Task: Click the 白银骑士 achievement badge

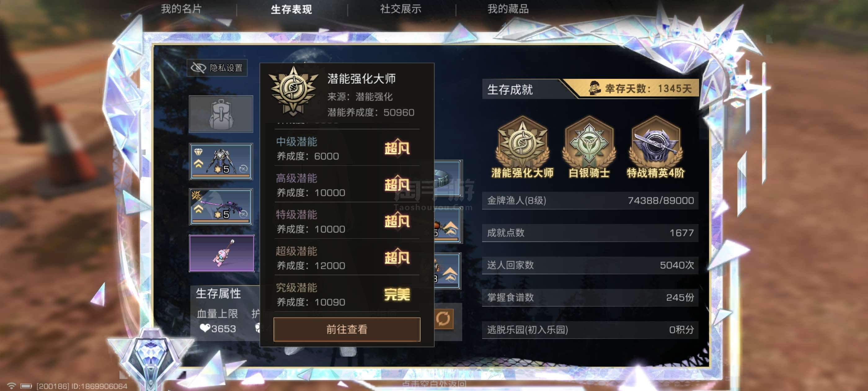Action: pos(589,147)
